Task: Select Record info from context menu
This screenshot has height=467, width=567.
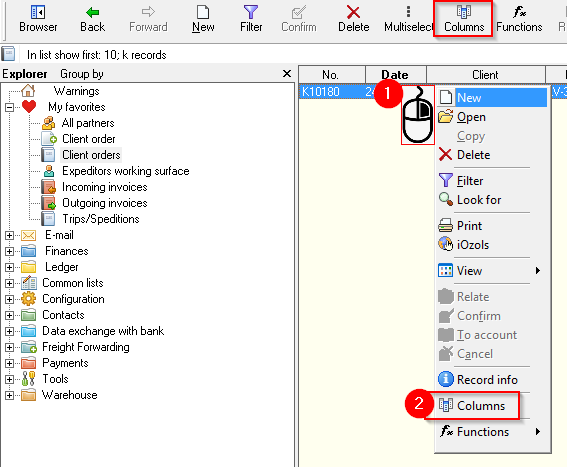Action: [487, 379]
